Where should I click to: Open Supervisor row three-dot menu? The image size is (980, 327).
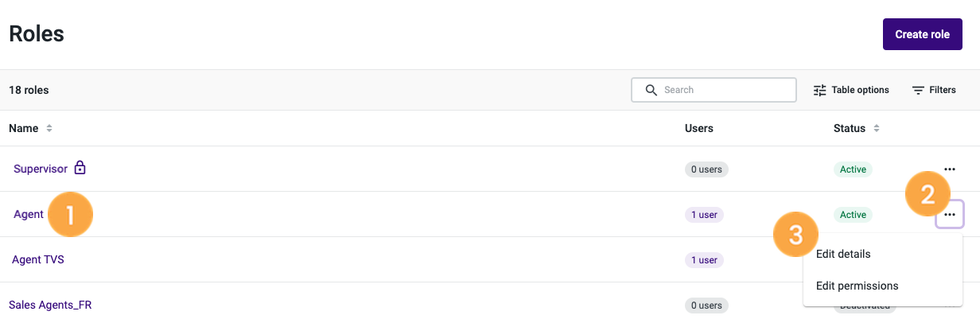(x=950, y=169)
